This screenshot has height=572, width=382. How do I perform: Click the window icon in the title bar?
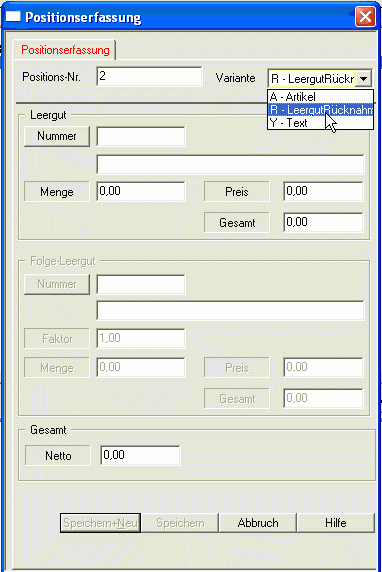point(13,17)
